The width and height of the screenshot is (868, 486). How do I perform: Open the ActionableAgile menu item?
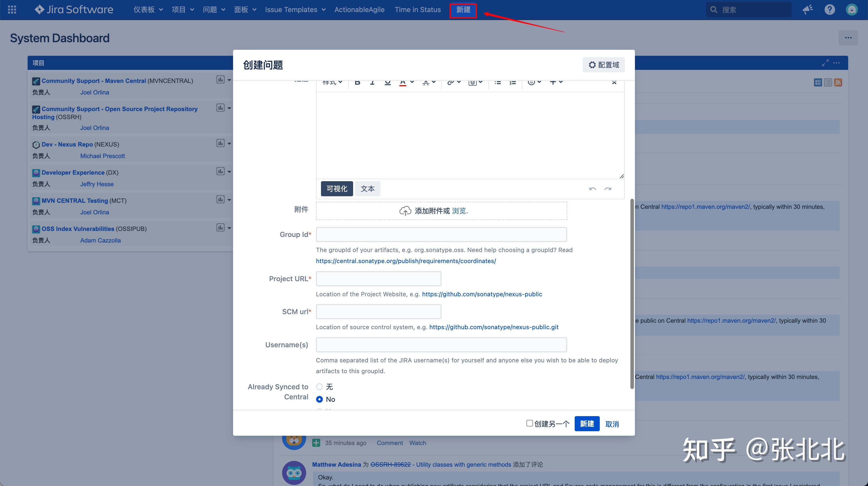tap(359, 10)
